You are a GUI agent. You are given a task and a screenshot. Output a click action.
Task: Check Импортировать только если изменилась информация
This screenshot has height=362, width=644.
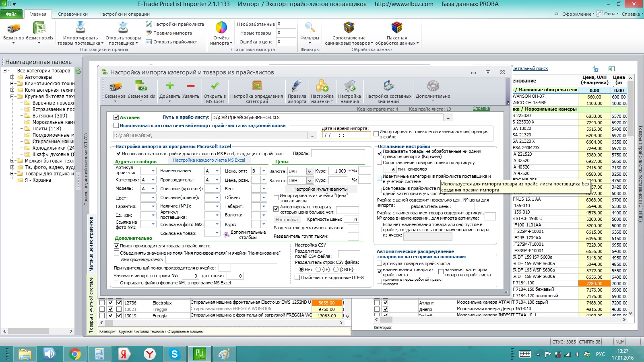pyautogui.click(x=376, y=134)
